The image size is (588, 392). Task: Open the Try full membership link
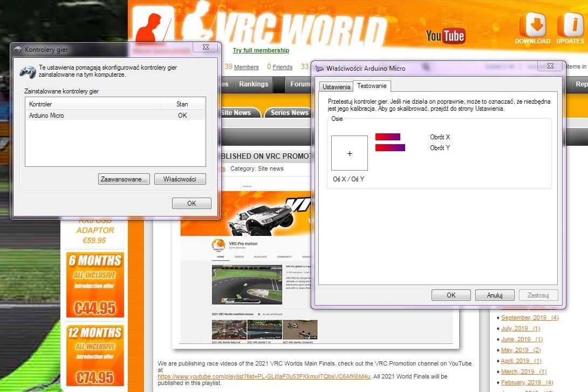[261, 50]
